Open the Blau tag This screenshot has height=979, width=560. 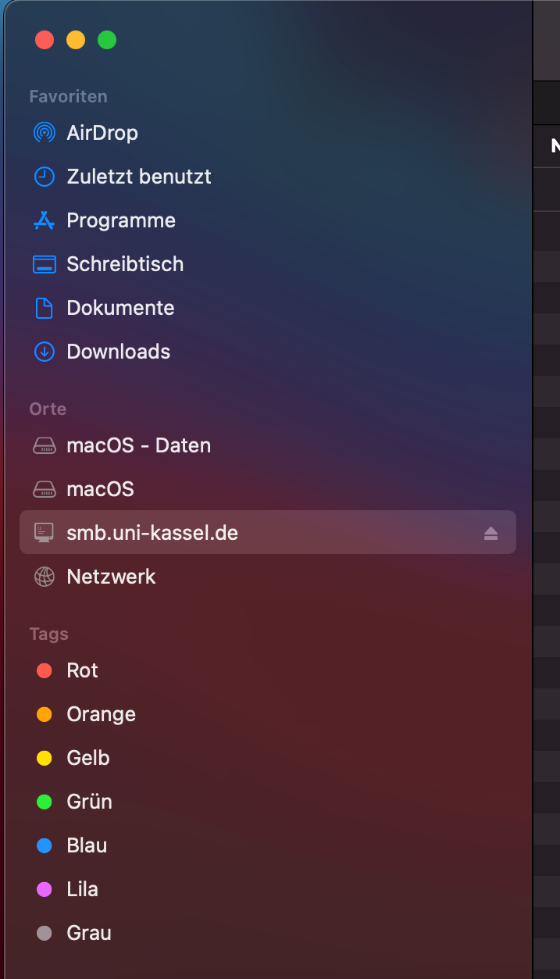click(x=45, y=845)
